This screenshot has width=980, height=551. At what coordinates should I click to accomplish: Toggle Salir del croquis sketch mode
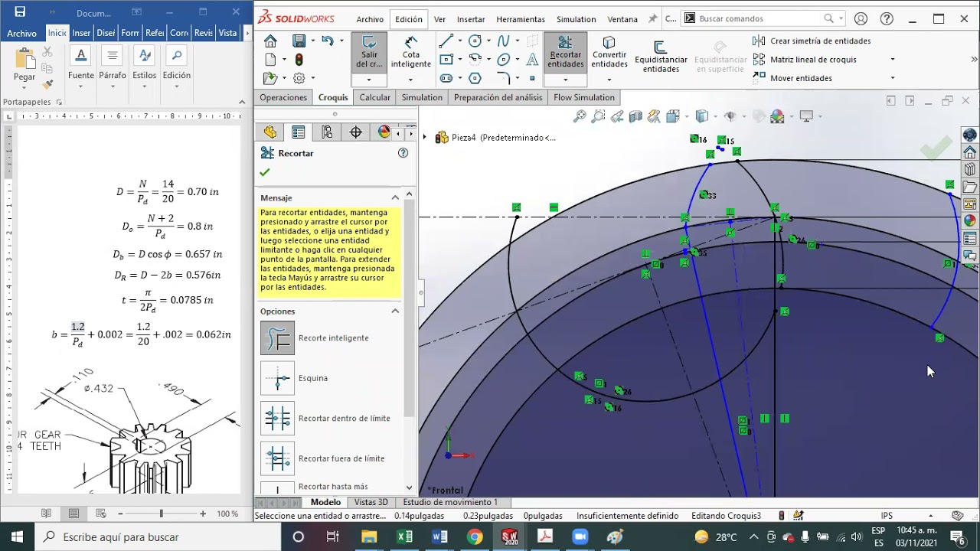click(x=369, y=52)
